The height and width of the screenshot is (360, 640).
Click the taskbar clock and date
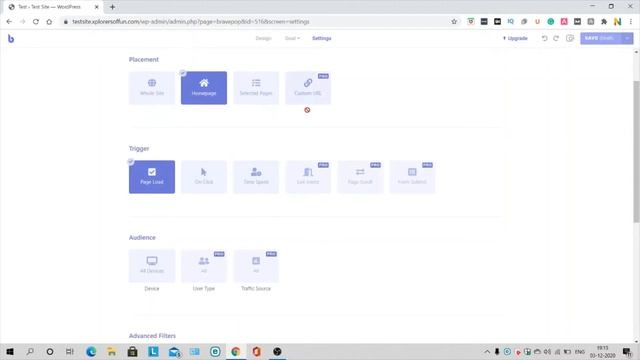click(602, 351)
